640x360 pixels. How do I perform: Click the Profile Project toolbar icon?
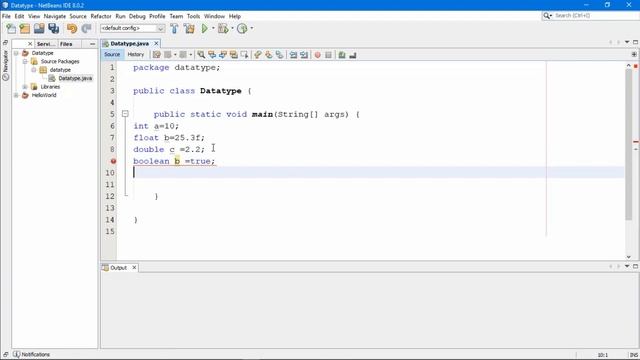(x=242, y=28)
